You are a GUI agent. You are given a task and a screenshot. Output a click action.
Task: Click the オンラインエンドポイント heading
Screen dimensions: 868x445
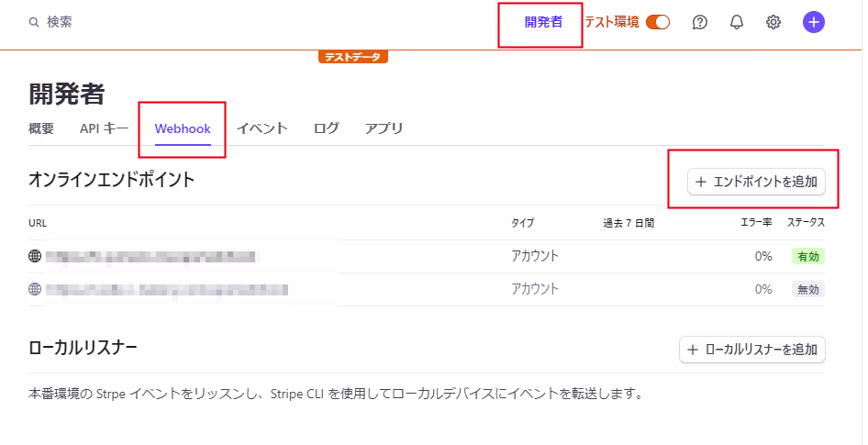[112, 179]
